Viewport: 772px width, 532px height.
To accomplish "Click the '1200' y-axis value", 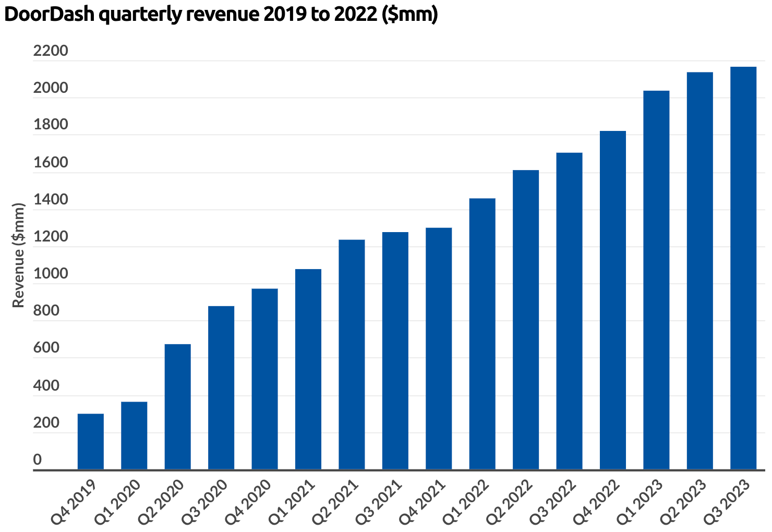I will point(51,236).
